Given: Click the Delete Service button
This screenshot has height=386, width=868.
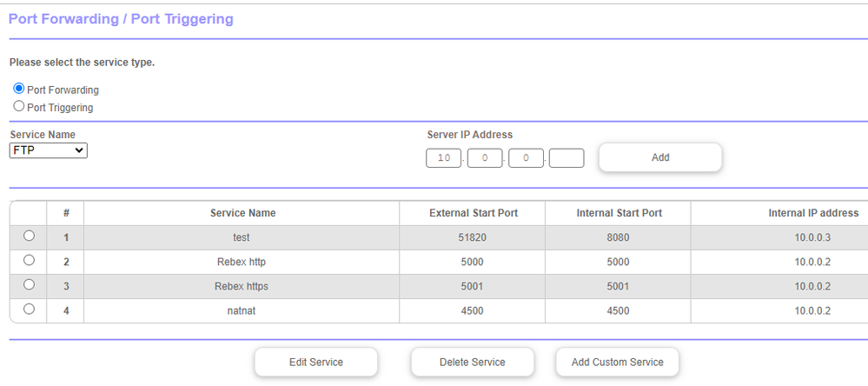Looking at the screenshot, I should coord(472,362).
